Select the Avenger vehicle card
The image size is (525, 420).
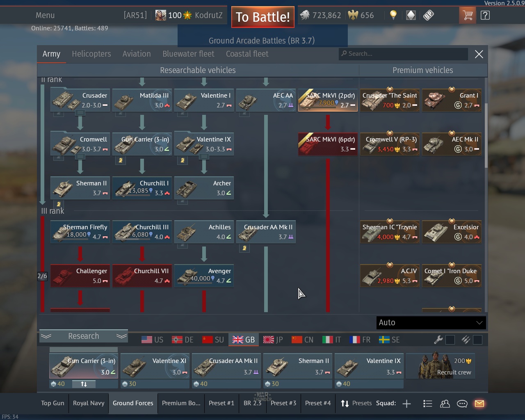[204, 276]
